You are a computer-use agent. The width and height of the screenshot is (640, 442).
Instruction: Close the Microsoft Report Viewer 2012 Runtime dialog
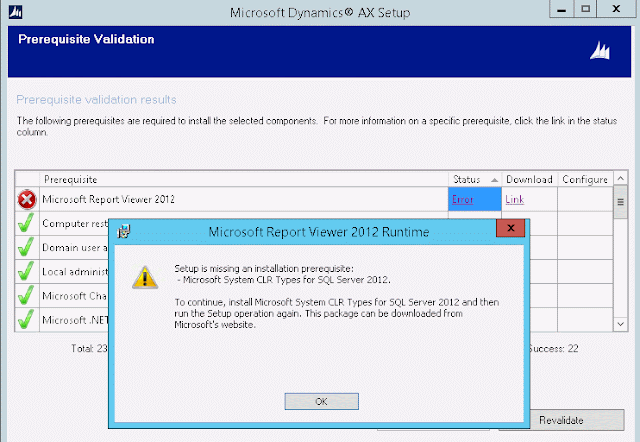pos(510,228)
